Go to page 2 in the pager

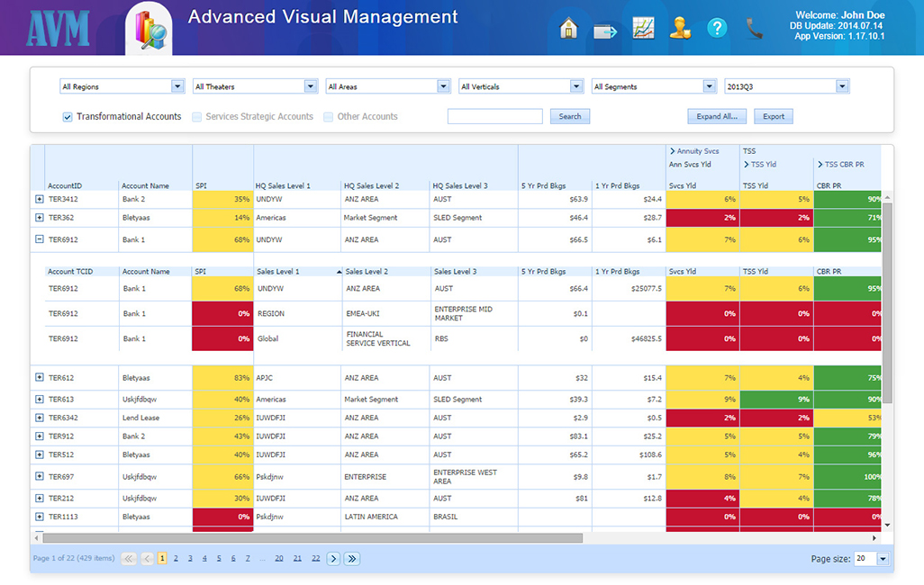(176, 559)
